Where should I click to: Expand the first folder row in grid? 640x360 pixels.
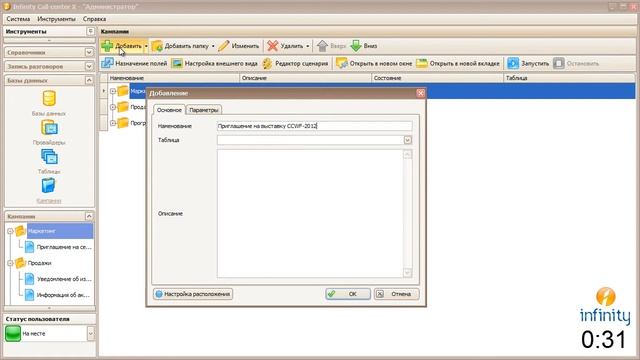click(x=113, y=91)
